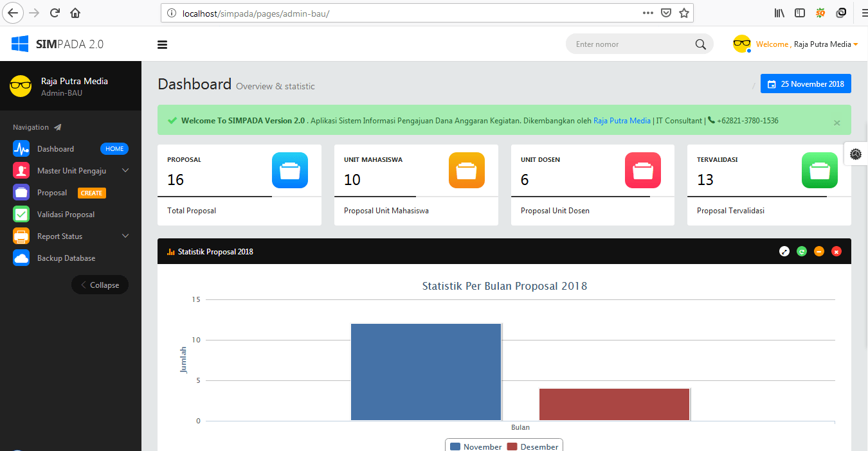Dismiss the green welcome alert
Screen dimensions: 868x451
836,123
